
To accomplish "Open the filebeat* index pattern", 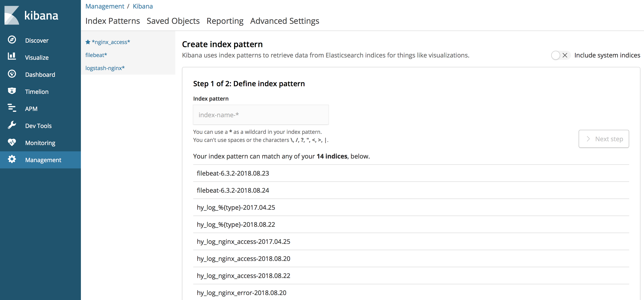I will pos(96,55).
